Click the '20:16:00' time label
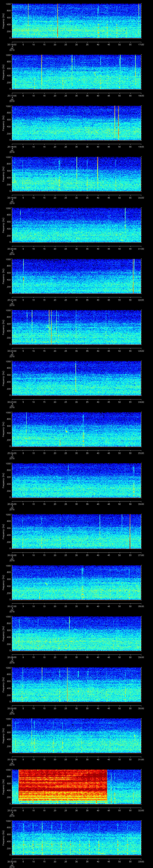The height and width of the screenshot is (868, 153). [x=12, y=44]
